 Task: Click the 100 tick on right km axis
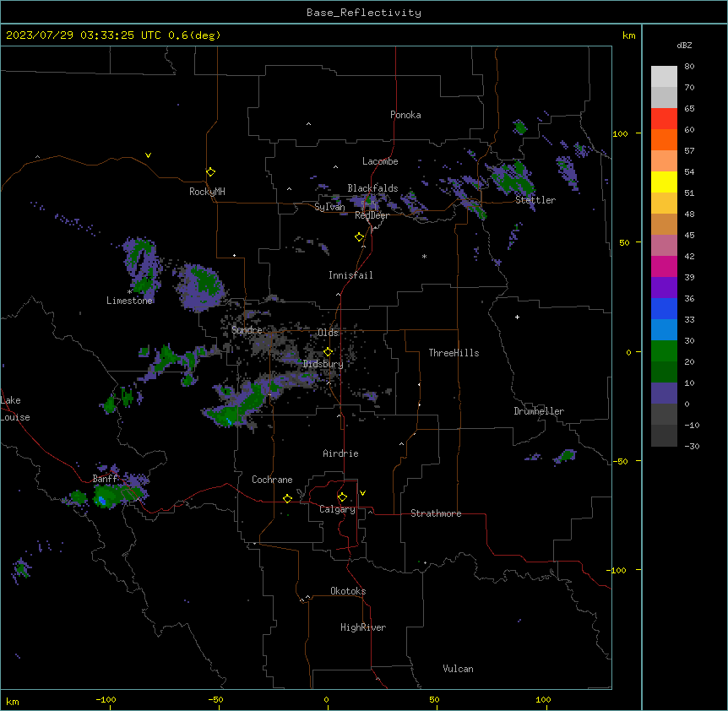click(x=620, y=133)
